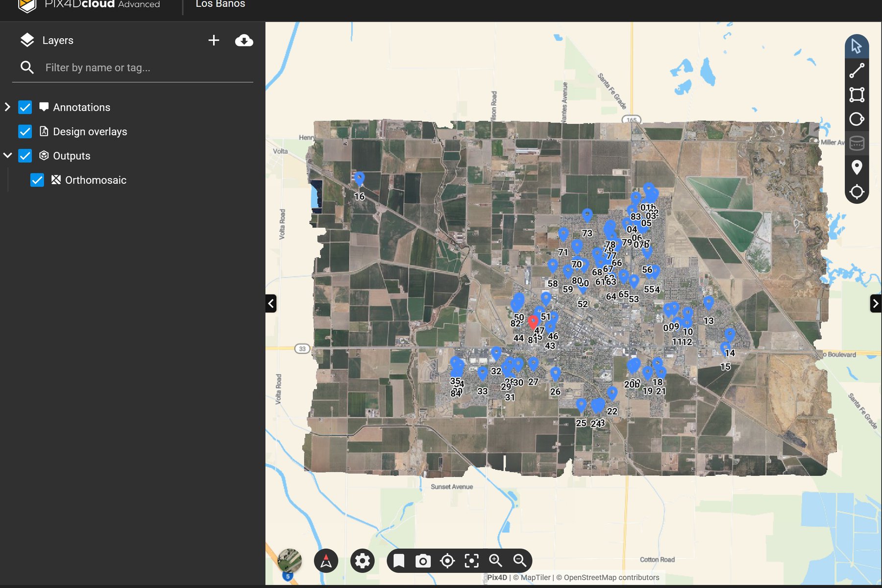Hide the Orthomosaic layer
The height and width of the screenshot is (588, 882).
tap(37, 180)
